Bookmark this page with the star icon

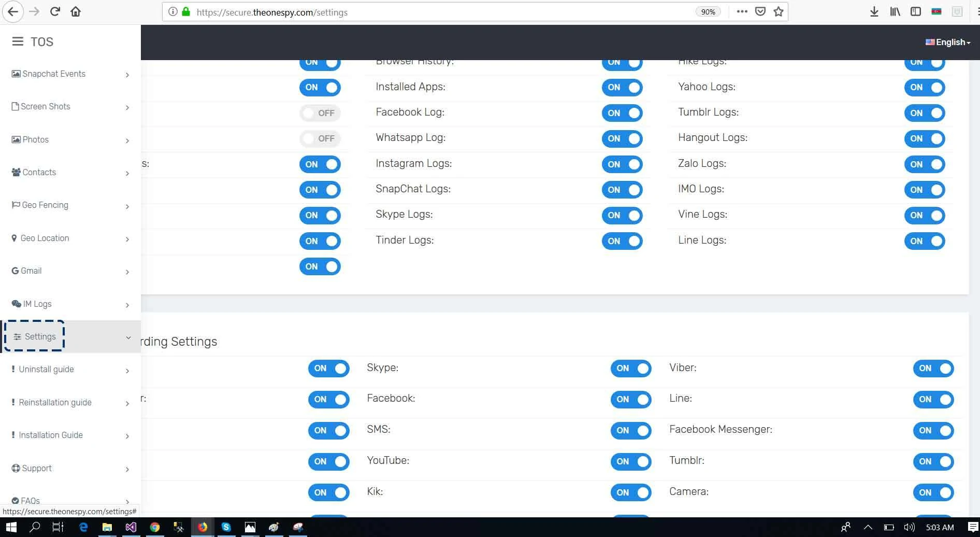click(x=778, y=11)
